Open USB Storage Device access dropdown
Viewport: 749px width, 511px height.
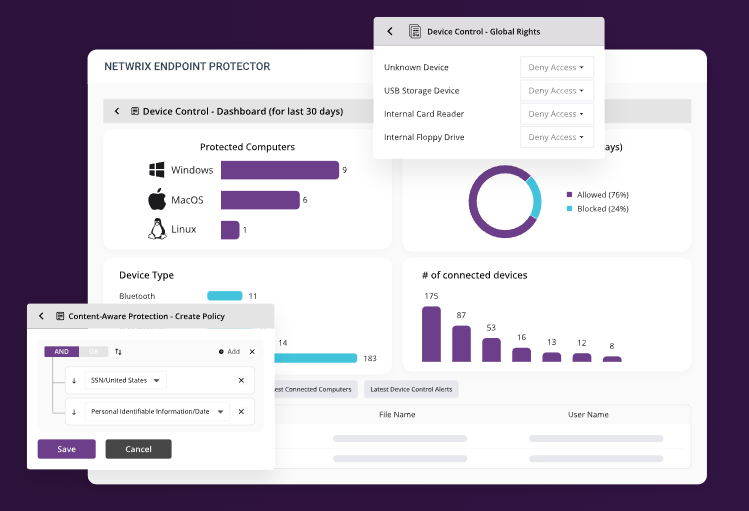pos(556,91)
